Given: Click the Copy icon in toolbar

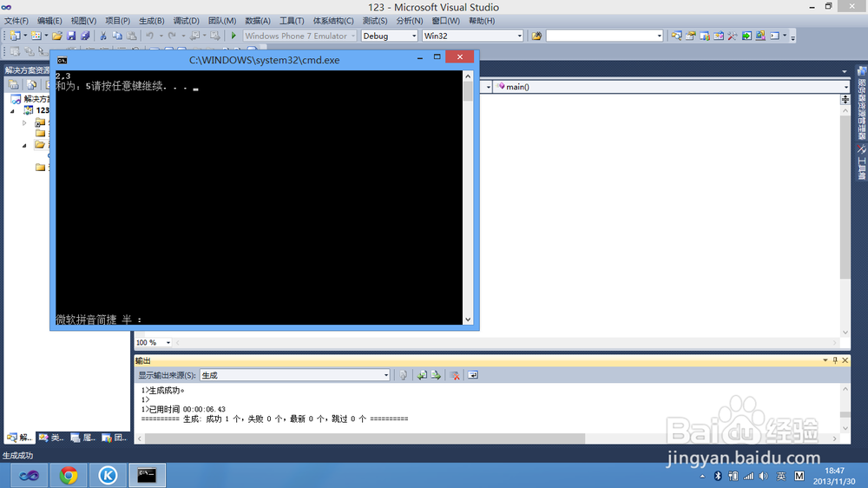Looking at the screenshot, I should pos(117,36).
